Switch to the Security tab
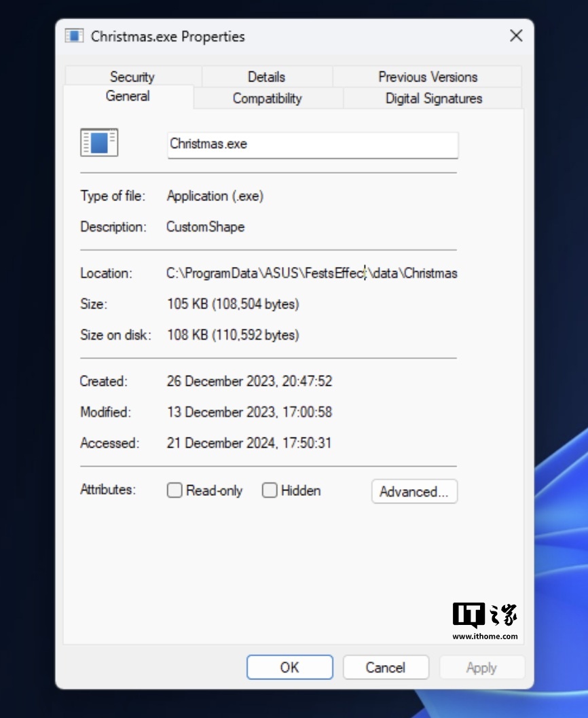This screenshot has width=588, height=718. pyautogui.click(x=132, y=77)
